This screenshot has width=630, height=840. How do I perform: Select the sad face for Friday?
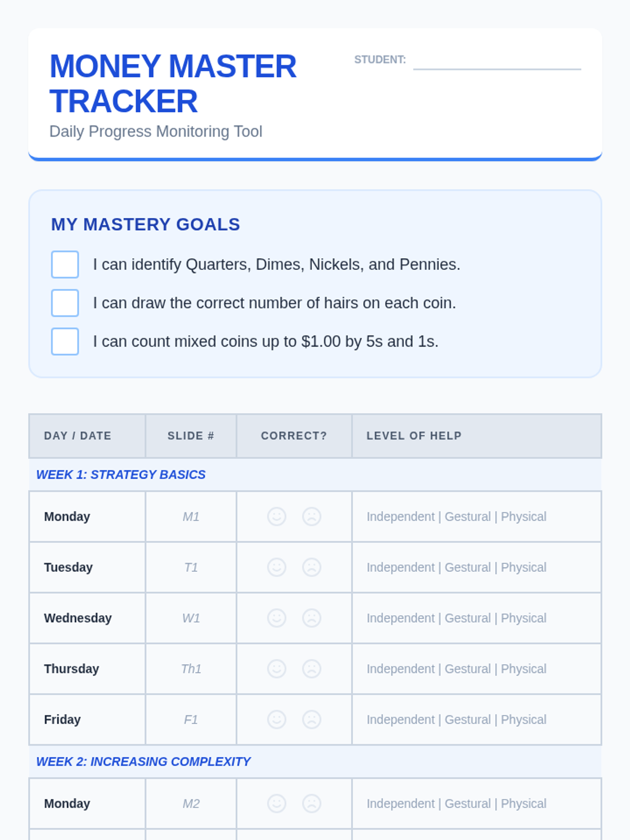coord(311,720)
